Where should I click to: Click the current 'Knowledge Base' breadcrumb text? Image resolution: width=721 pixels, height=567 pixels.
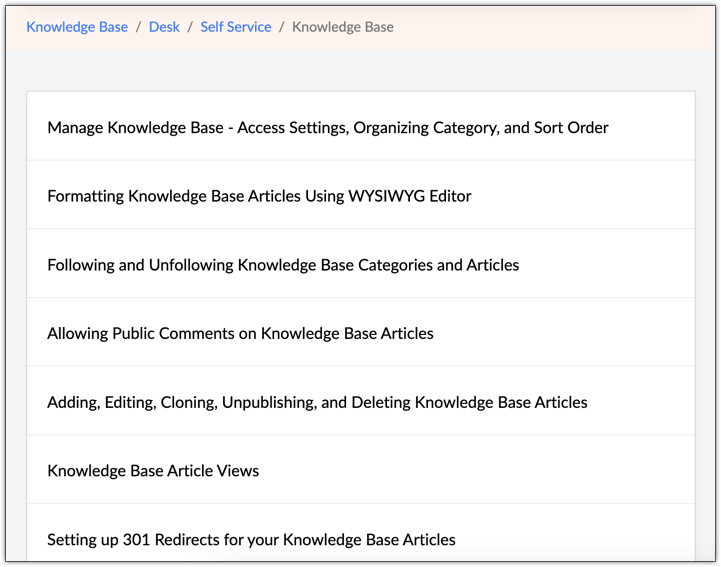coord(342,27)
